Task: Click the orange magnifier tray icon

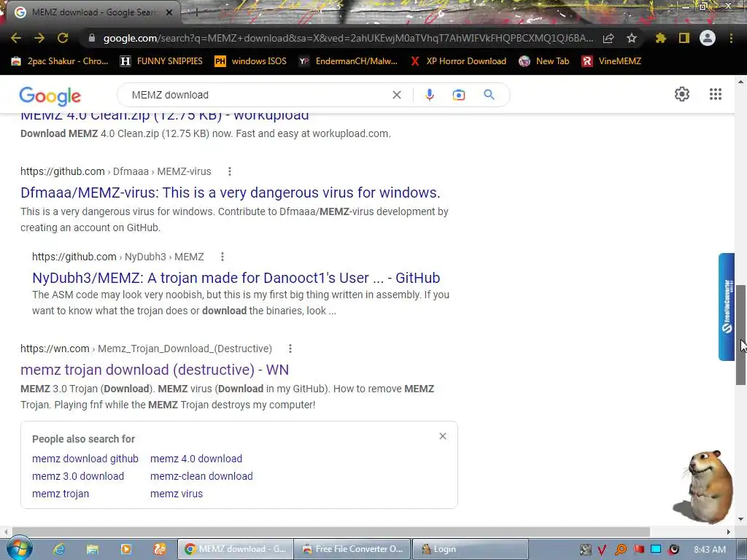Action: pos(620,550)
